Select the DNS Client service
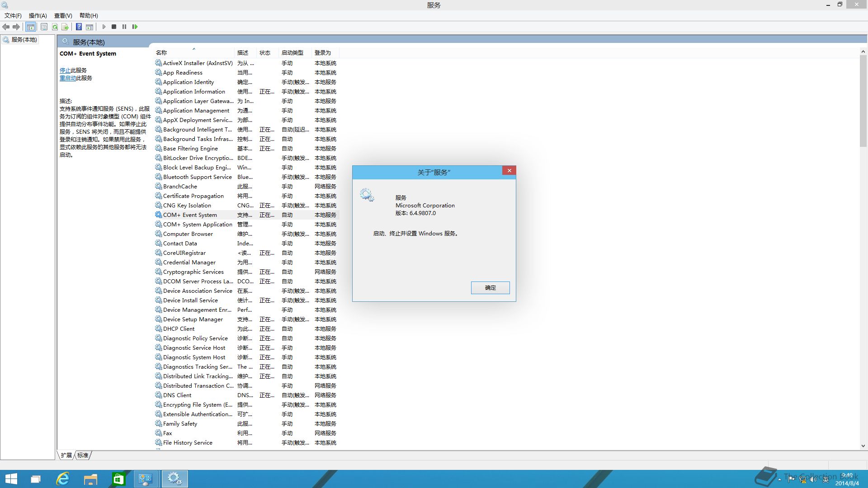The image size is (868, 488). (246, 395)
